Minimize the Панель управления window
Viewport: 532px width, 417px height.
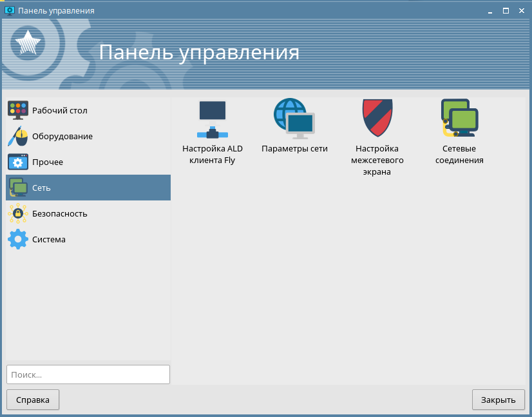point(490,11)
